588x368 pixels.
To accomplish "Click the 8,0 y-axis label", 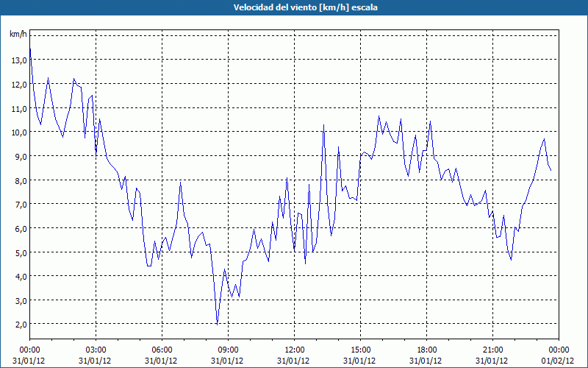I will point(21,180).
